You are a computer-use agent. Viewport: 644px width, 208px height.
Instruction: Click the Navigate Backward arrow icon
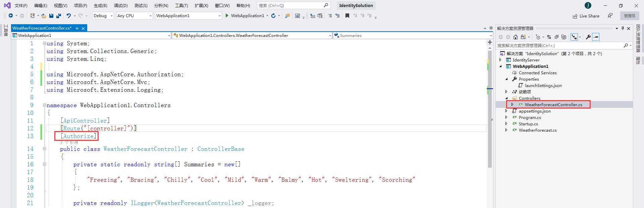pos(11,15)
